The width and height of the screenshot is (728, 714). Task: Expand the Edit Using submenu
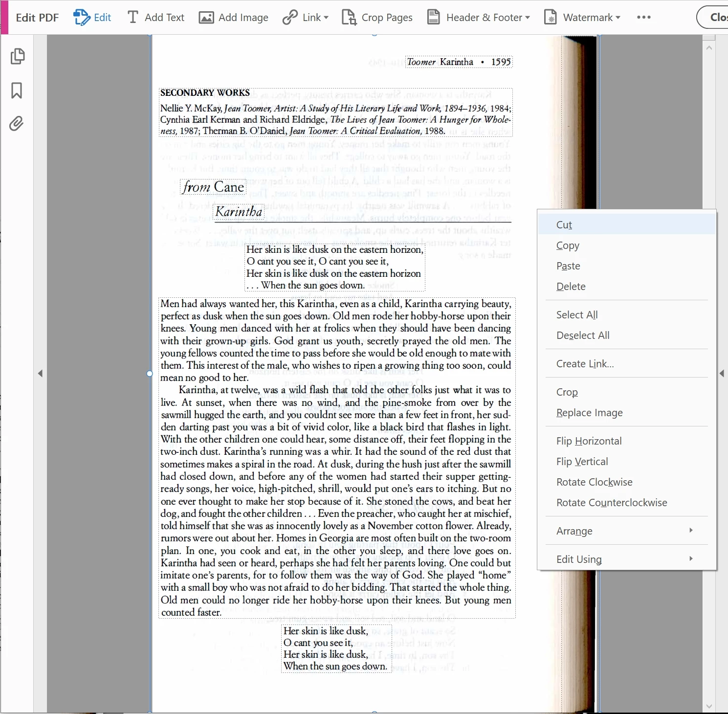pyautogui.click(x=627, y=559)
